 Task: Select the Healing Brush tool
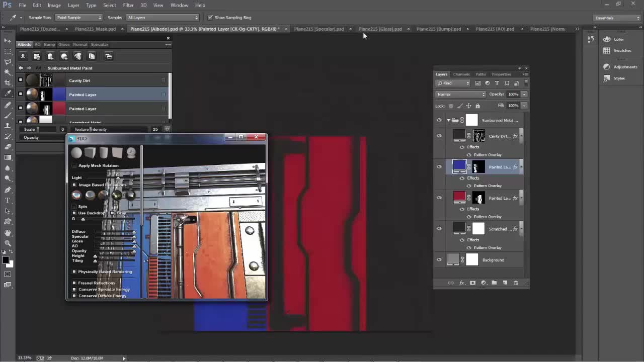pyautogui.click(x=8, y=105)
